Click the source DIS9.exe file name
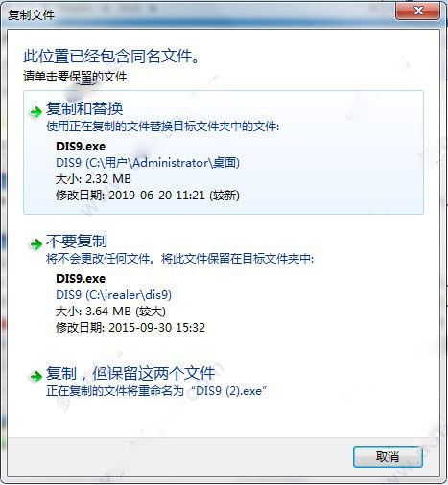This screenshot has width=448, height=485. [81, 147]
